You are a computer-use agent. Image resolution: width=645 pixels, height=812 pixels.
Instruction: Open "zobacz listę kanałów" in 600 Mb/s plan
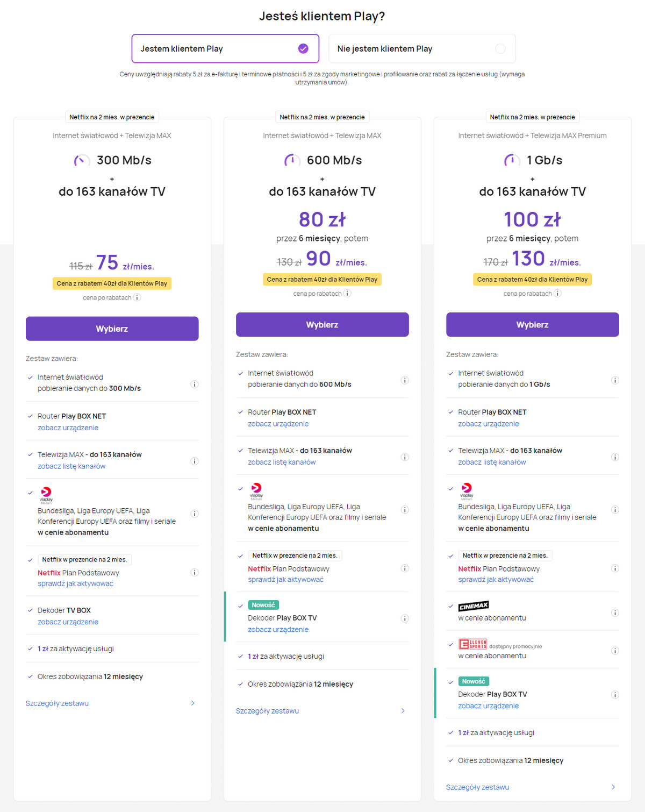(282, 462)
